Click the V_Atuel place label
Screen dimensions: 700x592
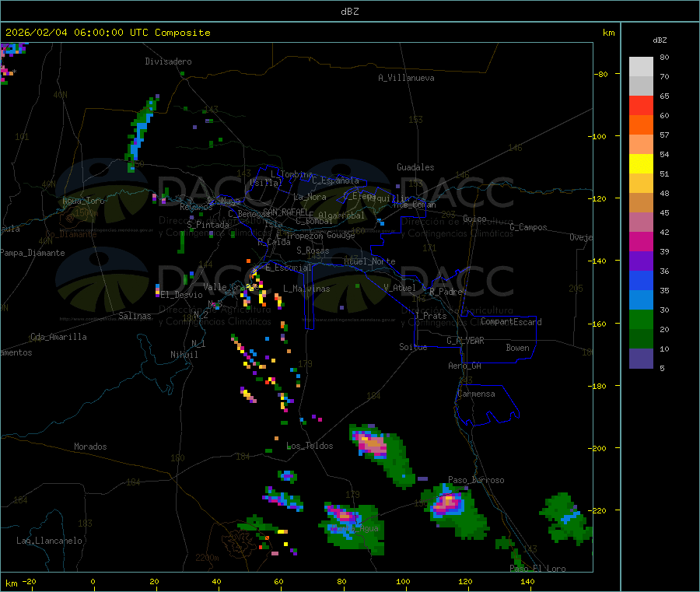pyautogui.click(x=400, y=288)
